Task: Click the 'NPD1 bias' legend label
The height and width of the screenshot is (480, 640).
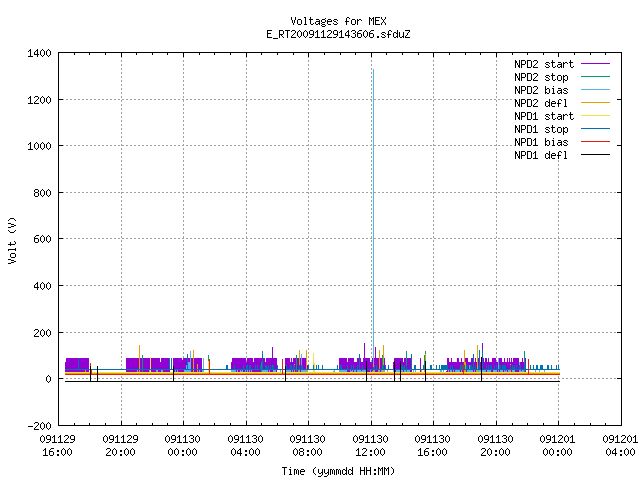Action: click(x=541, y=142)
